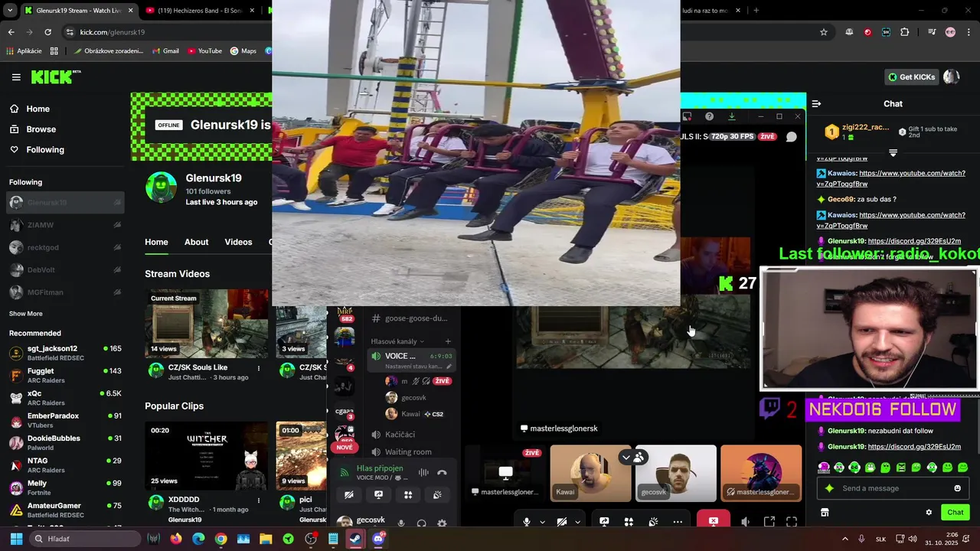
Task: Open Steam from the taskbar
Action: coord(355,539)
